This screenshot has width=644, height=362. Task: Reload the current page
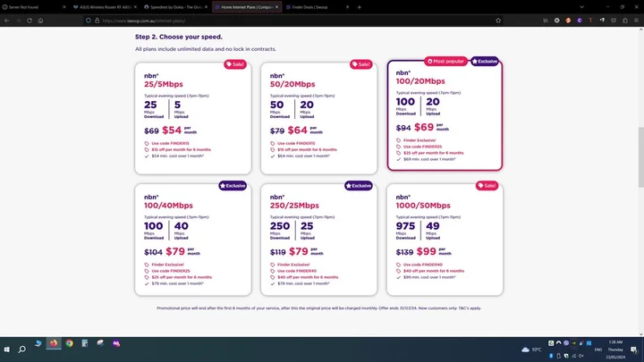(30, 20)
